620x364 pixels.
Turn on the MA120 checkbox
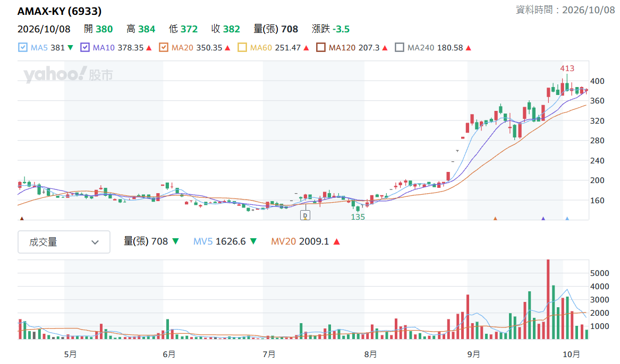tap(321, 48)
